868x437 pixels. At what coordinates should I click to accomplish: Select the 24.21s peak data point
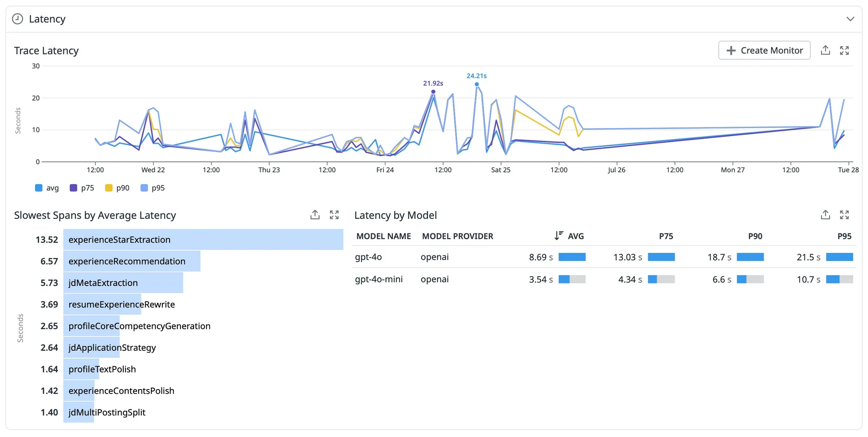477,84
